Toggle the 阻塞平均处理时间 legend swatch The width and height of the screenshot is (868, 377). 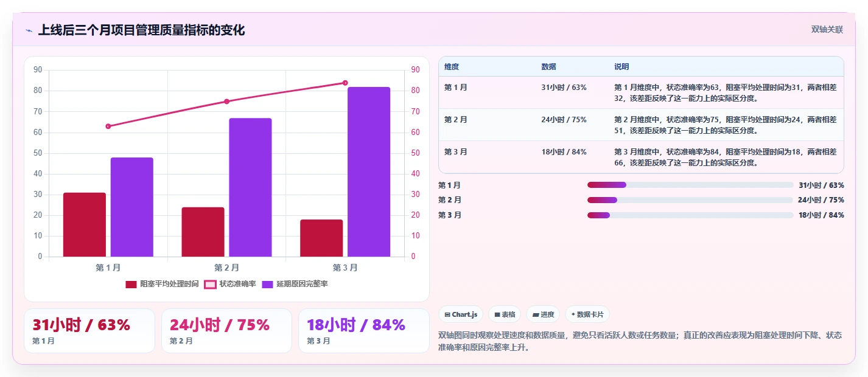point(131,284)
